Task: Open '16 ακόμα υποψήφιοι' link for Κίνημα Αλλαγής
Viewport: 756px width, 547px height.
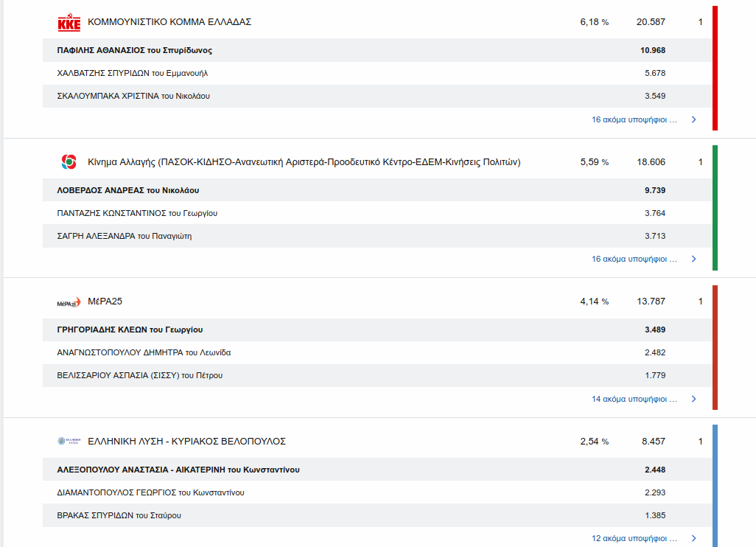Action: [x=634, y=259]
